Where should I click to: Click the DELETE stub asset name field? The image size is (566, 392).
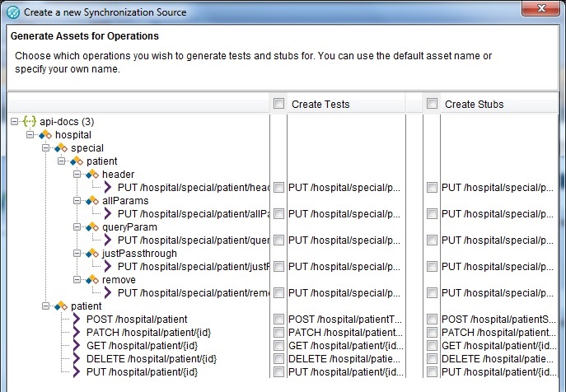coord(497,359)
